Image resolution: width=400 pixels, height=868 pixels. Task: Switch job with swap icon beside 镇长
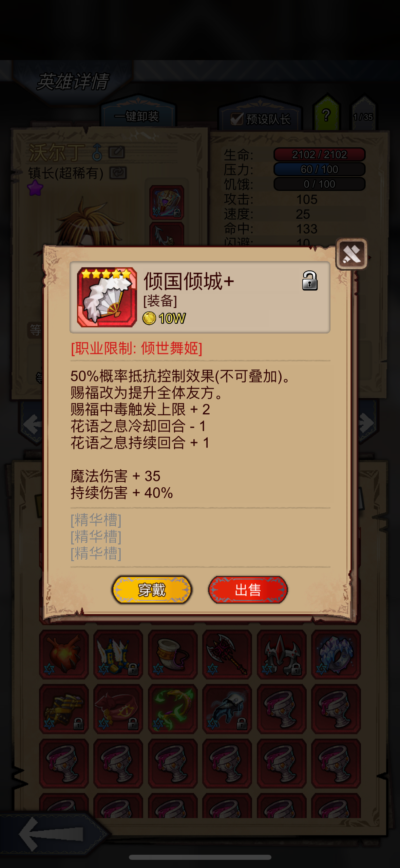(x=118, y=173)
